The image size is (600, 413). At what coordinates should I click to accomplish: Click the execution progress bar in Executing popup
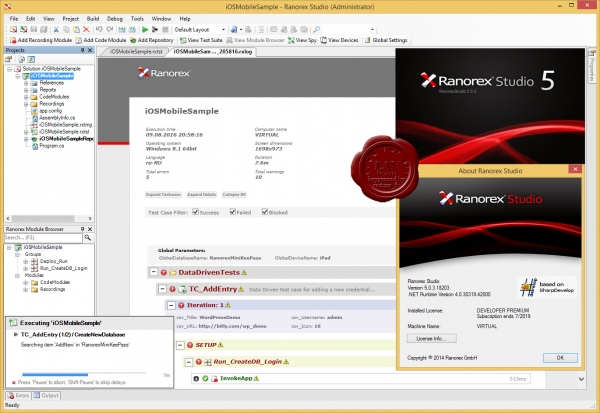[84, 374]
